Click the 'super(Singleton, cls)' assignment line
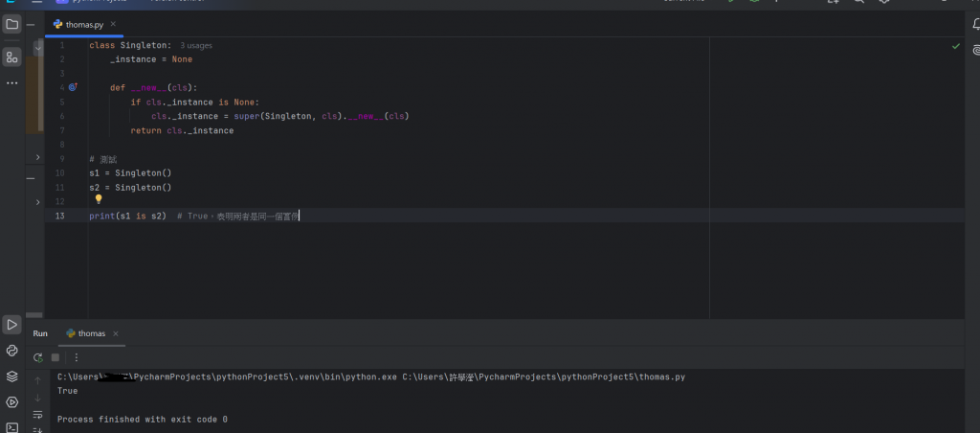Screen dimensions: 980x433 280,116
